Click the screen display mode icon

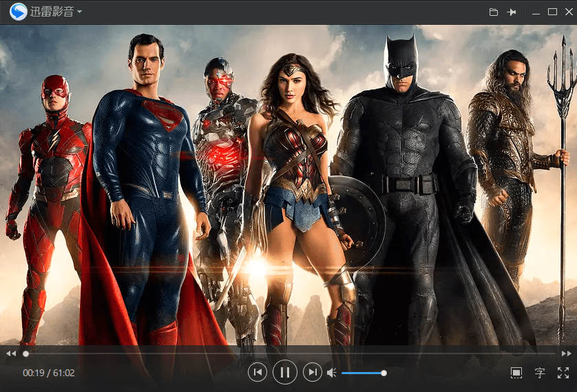coord(516,373)
